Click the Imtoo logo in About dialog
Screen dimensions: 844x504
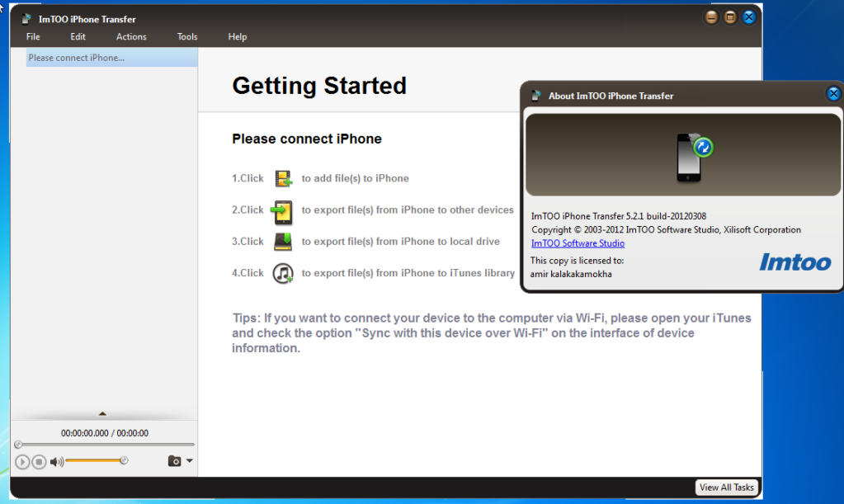click(795, 262)
